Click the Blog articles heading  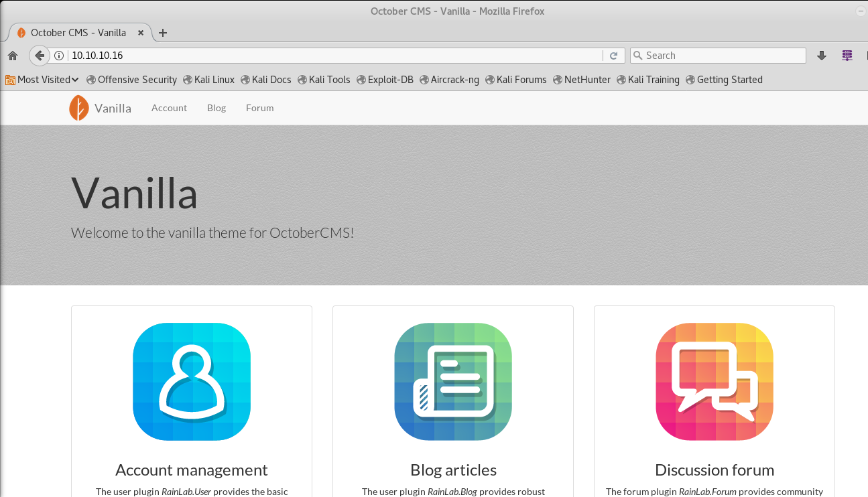[x=453, y=470]
